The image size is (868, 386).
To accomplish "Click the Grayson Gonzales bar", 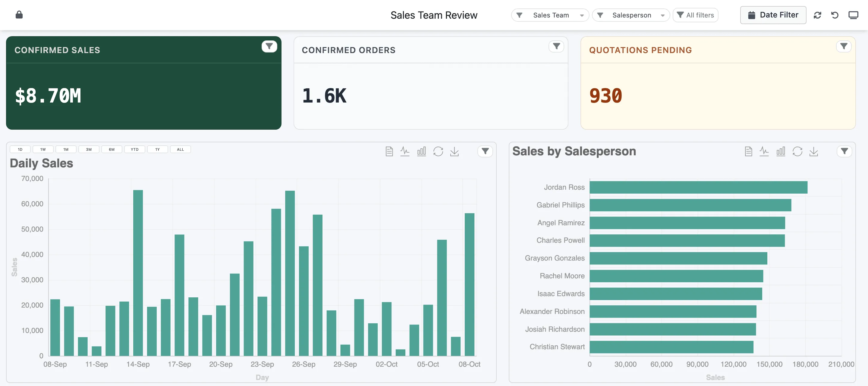I will coord(678,258).
